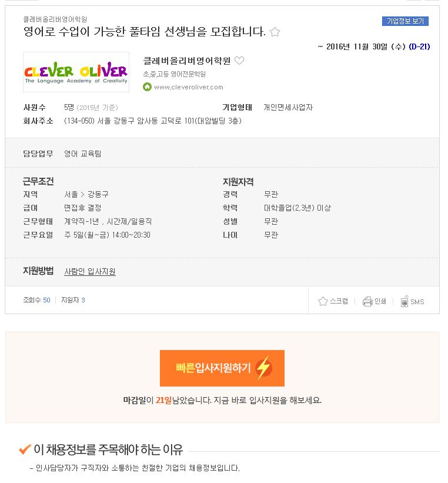
Task: Click the green home icon before website URL
Action: click(147, 87)
